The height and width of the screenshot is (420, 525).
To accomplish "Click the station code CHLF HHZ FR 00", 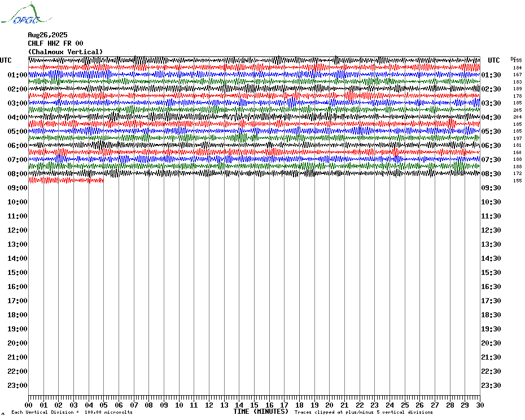I will 55,43.
